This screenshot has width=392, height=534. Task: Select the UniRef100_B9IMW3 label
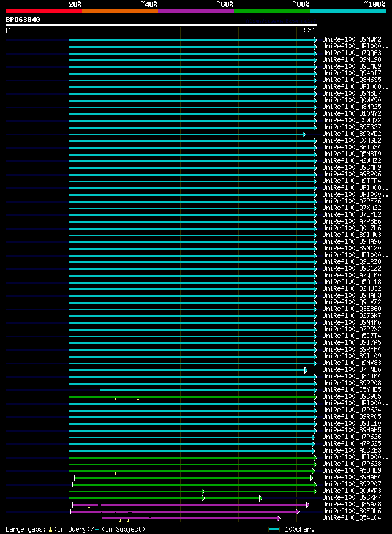[352, 235]
